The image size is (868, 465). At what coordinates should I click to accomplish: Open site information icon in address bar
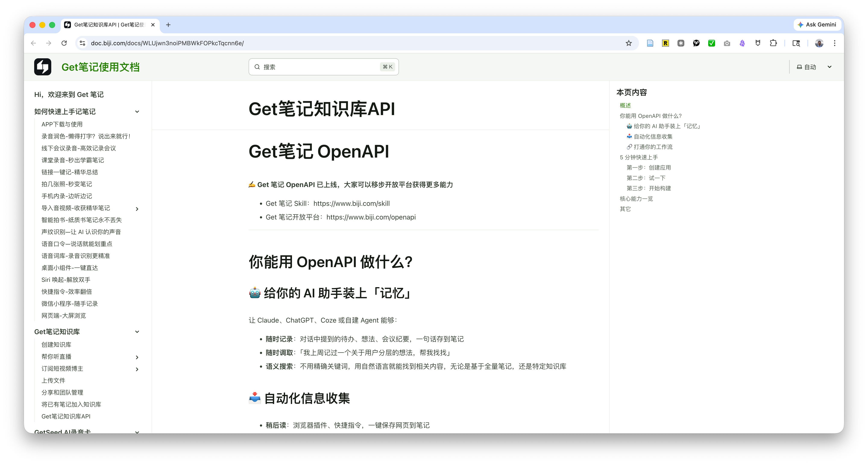tap(83, 43)
